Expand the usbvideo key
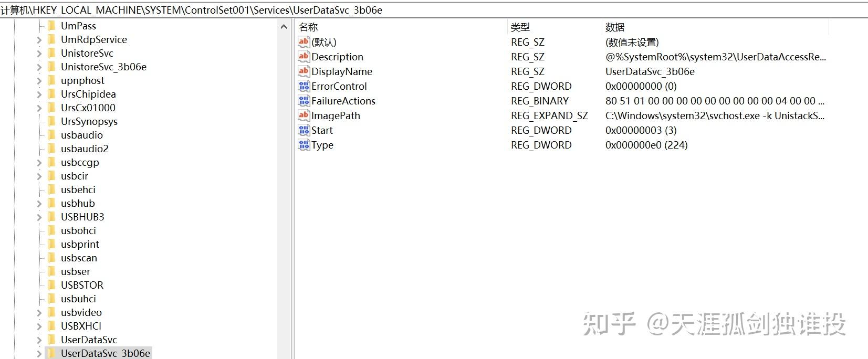The width and height of the screenshot is (868, 359). [39, 312]
